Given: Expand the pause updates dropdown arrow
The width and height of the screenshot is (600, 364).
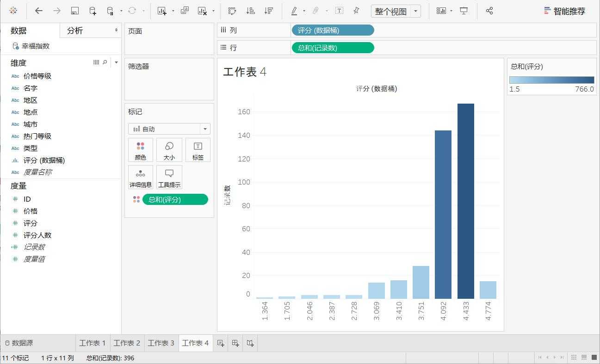Looking at the screenshot, I should tap(121, 11).
